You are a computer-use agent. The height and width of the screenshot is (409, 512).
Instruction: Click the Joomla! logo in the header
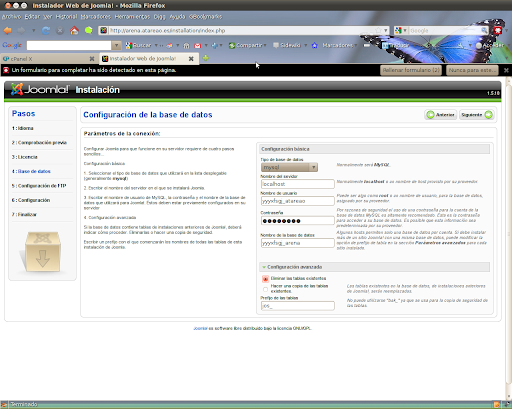click(39, 89)
